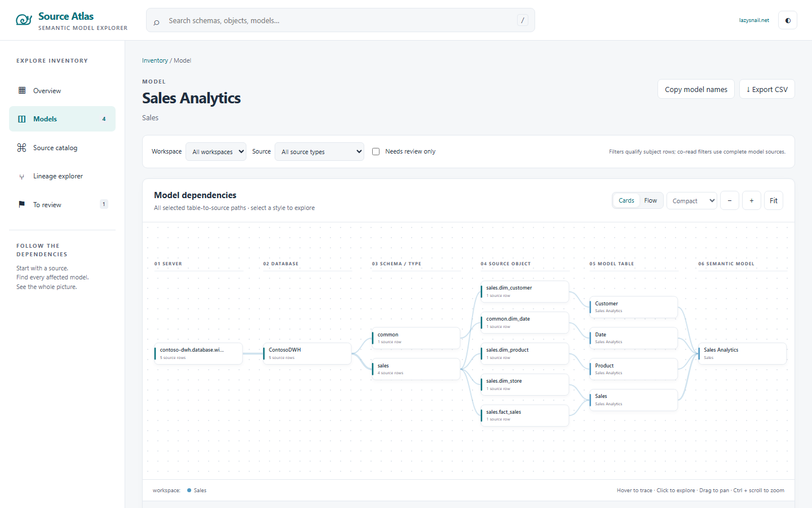Select the Product model table card

tap(634, 369)
